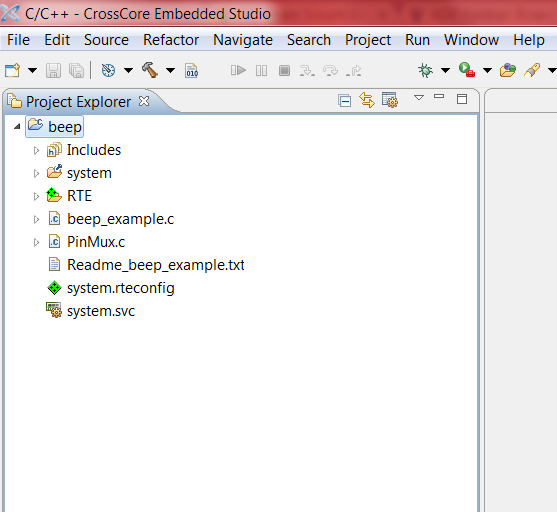557x512 pixels.
Task: Expand the PinMux.c node
Action: point(36,242)
